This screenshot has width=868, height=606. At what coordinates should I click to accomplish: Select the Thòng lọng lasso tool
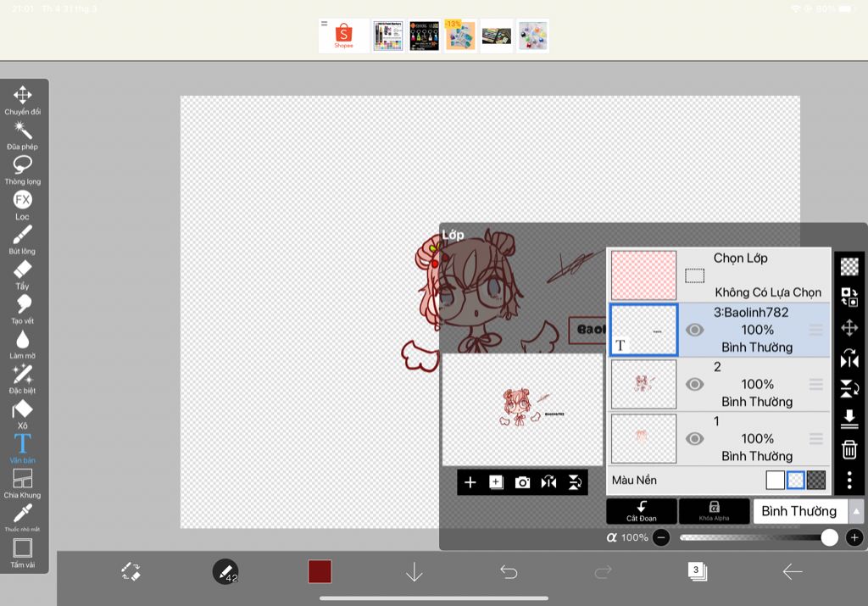tap(23, 170)
